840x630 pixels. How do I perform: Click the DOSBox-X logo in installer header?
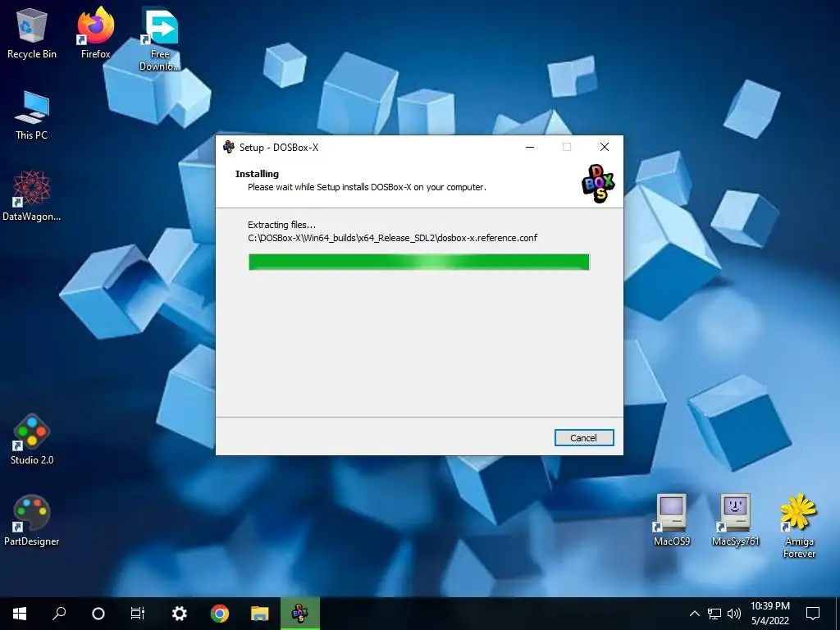coord(598,184)
